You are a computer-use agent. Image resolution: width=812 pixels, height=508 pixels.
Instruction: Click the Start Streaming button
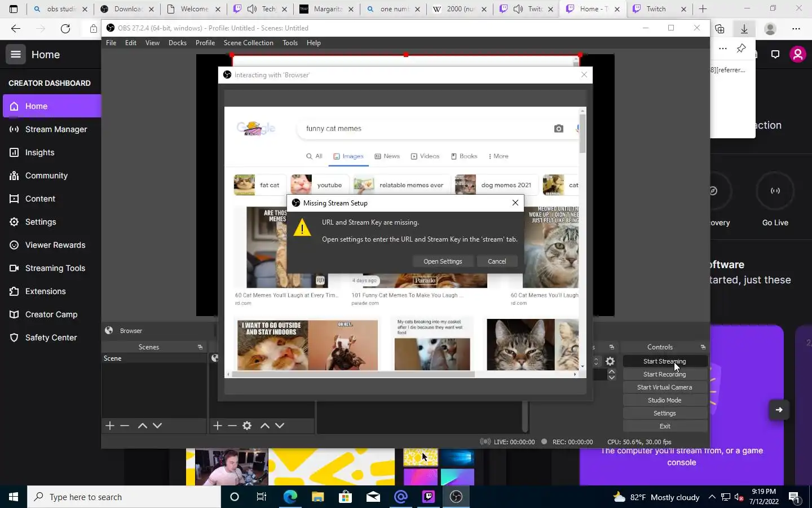click(664, 361)
